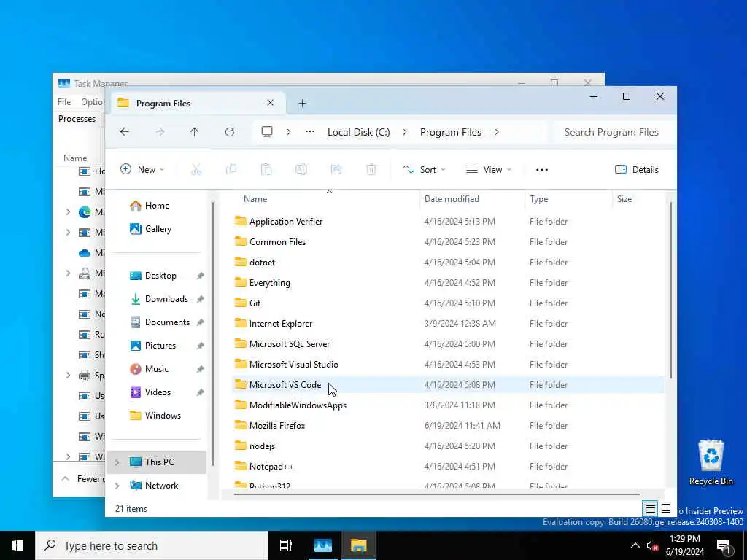Select the Common Files folder
This screenshot has width=747, height=560.
(448, 242)
